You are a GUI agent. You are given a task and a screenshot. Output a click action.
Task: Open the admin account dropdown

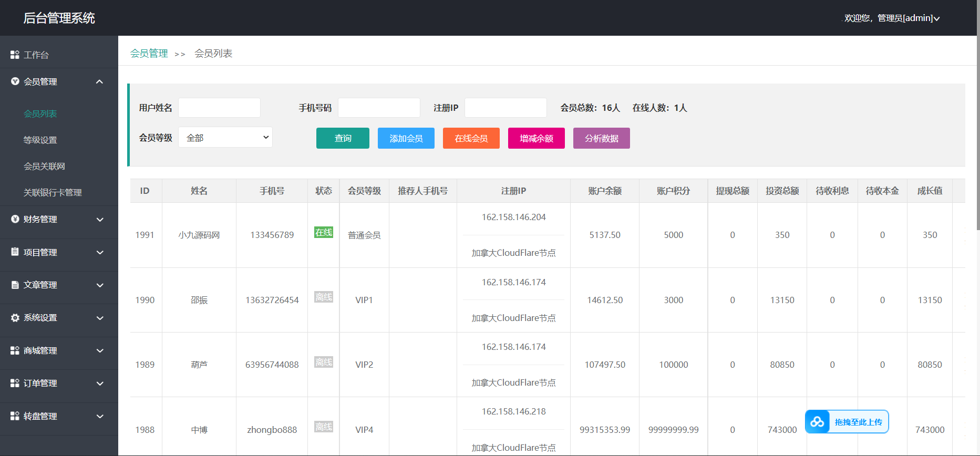pos(892,18)
